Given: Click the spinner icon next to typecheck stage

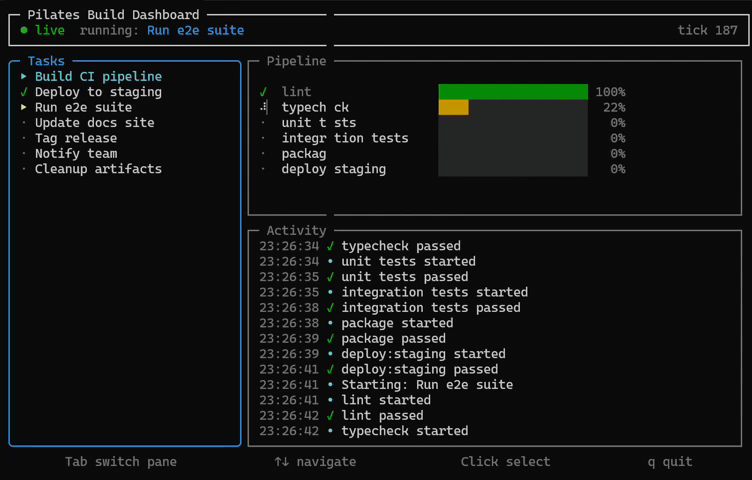Looking at the screenshot, I should coord(263,107).
